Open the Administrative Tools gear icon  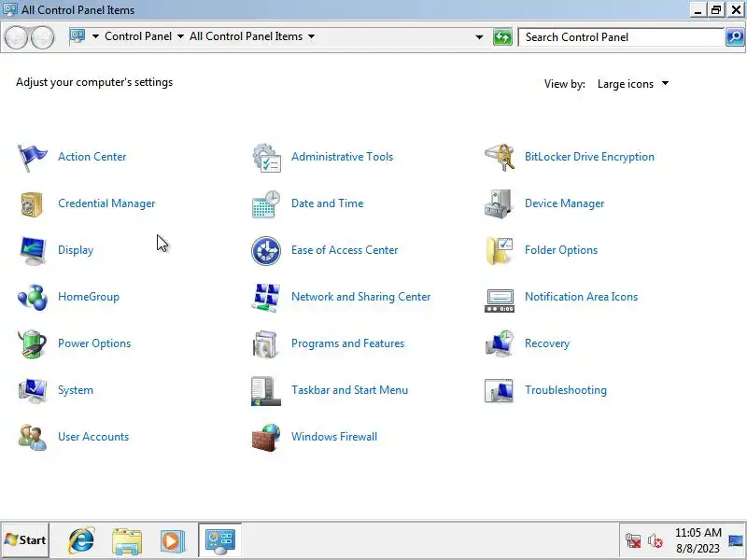266,157
